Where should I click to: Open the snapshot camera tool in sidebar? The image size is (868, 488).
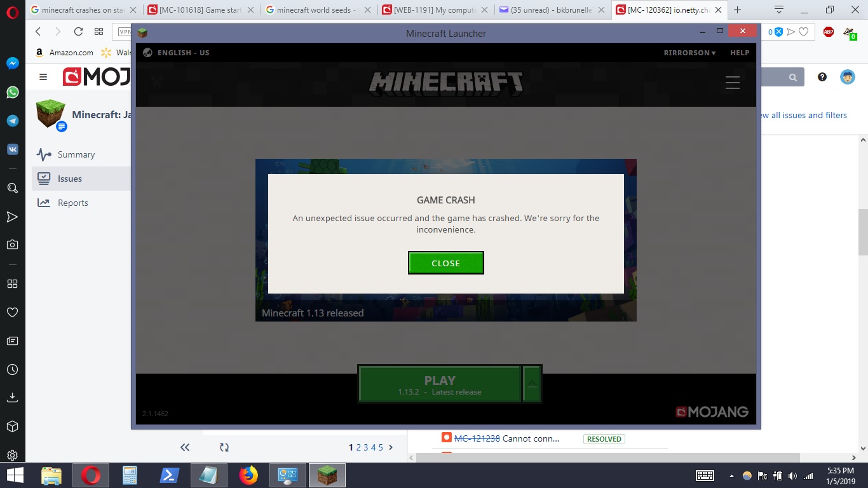click(12, 245)
